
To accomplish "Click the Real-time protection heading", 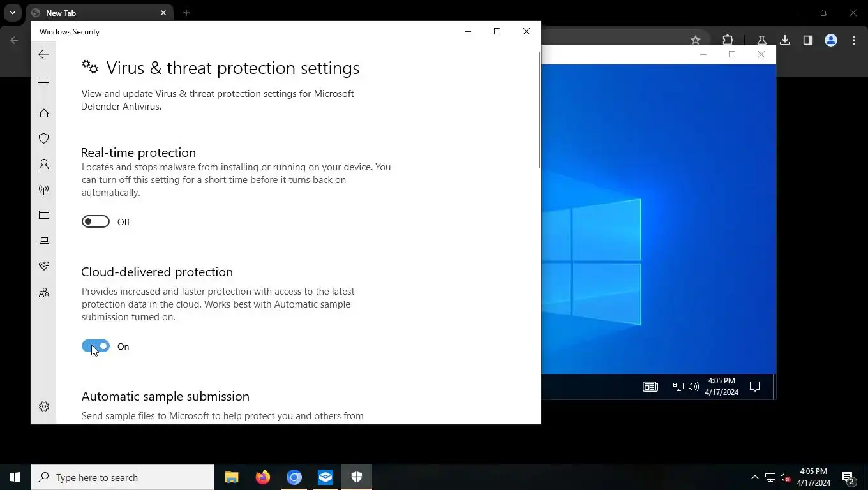I will pyautogui.click(x=138, y=152).
